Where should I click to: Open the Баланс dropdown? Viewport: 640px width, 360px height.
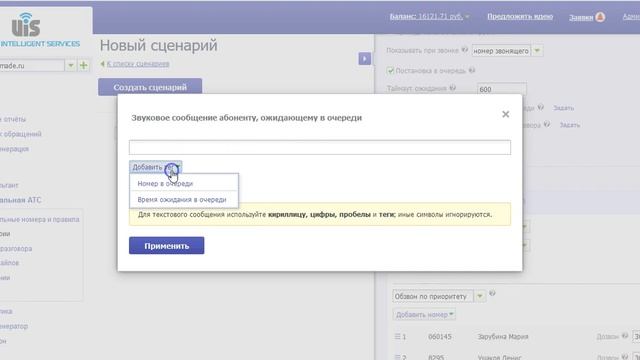point(429,17)
